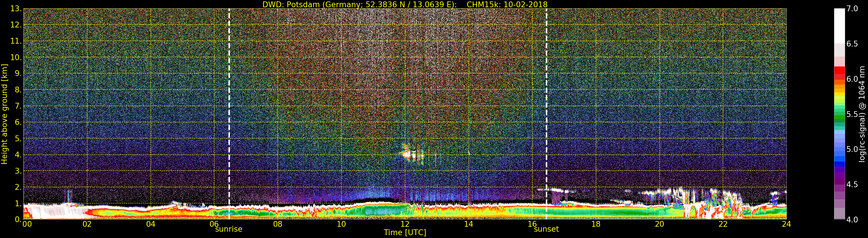868x238 pixels.
Task: Click the '18' time axis tick label
Action: click(596, 224)
